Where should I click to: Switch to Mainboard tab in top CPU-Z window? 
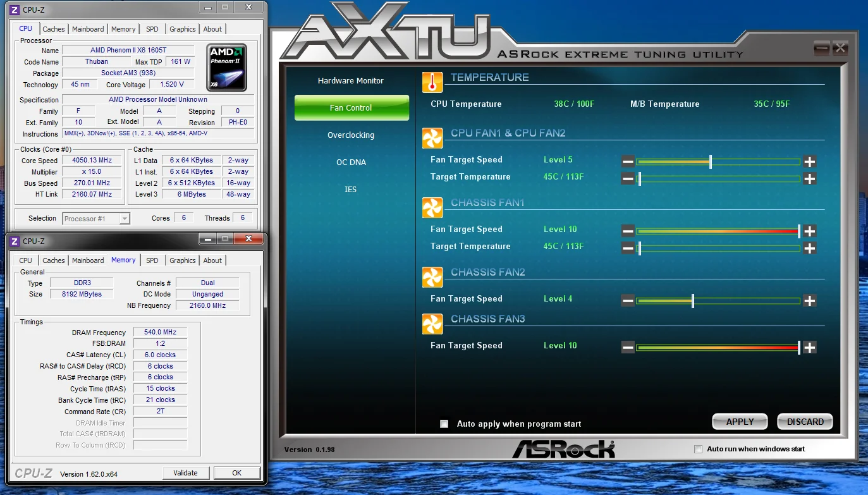pos(88,29)
